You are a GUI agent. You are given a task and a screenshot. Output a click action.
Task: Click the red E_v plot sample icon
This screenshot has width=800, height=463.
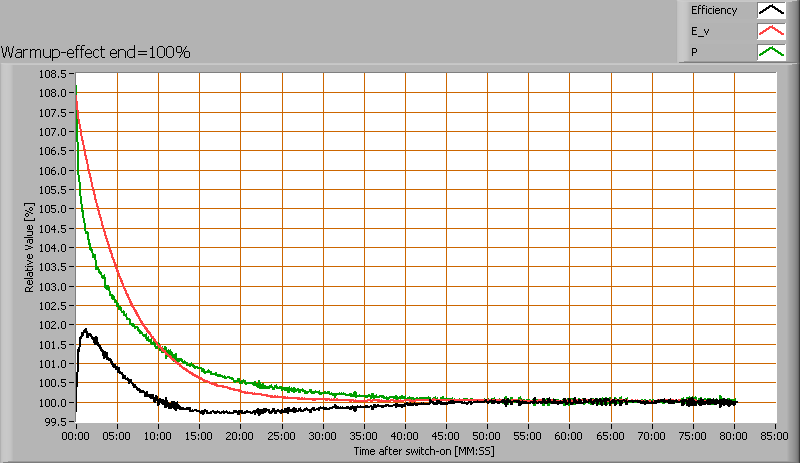[769, 32]
